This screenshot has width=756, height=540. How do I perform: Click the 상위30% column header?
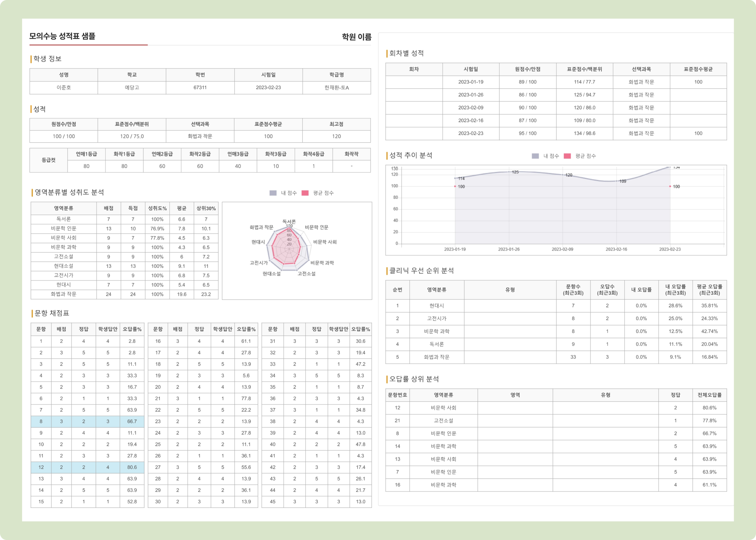click(x=206, y=209)
